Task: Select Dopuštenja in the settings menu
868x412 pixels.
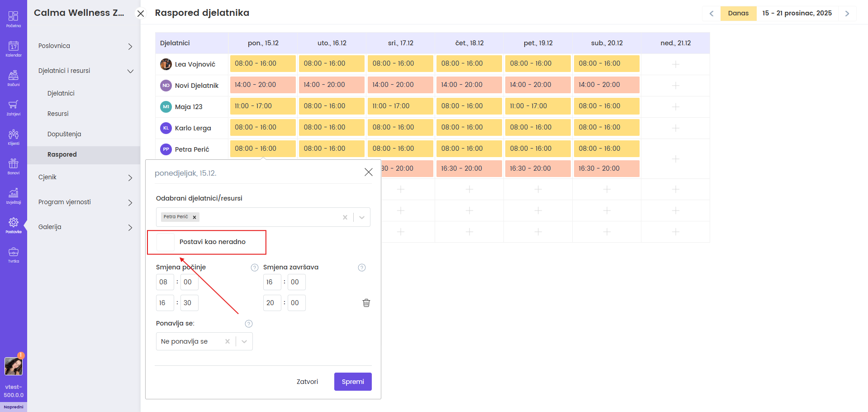Action: (x=64, y=134)
